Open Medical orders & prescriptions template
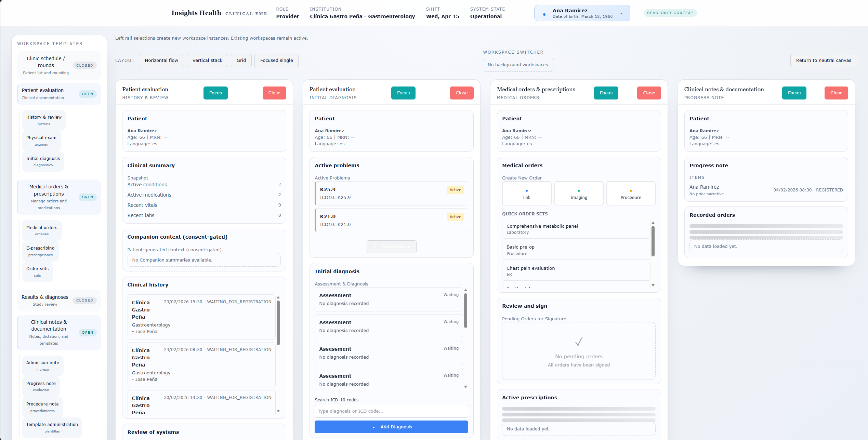This screenshot has width=868, height=440. (59, 197)
